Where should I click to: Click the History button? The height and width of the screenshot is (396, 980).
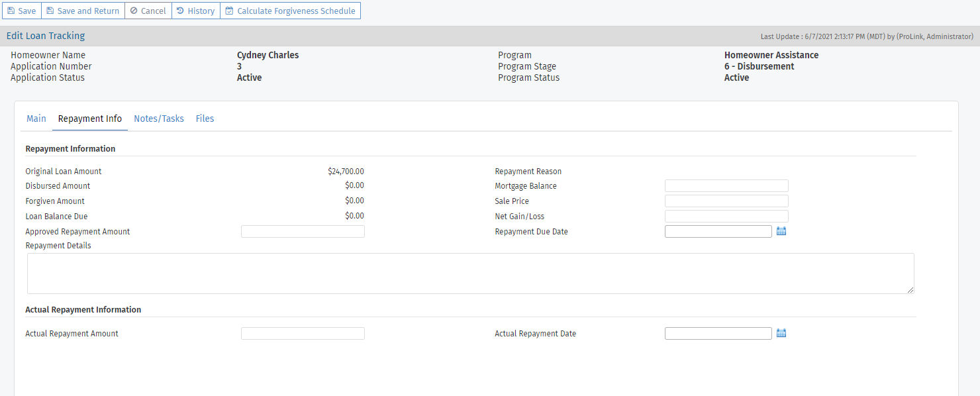(195, 10)
